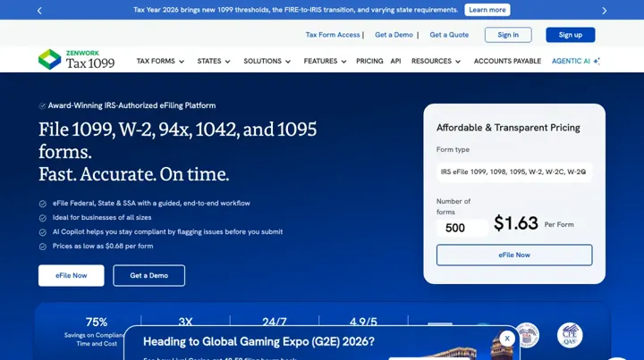Open the PRICING menu item
The image size is (644, 360).
(x=369, y=61)
